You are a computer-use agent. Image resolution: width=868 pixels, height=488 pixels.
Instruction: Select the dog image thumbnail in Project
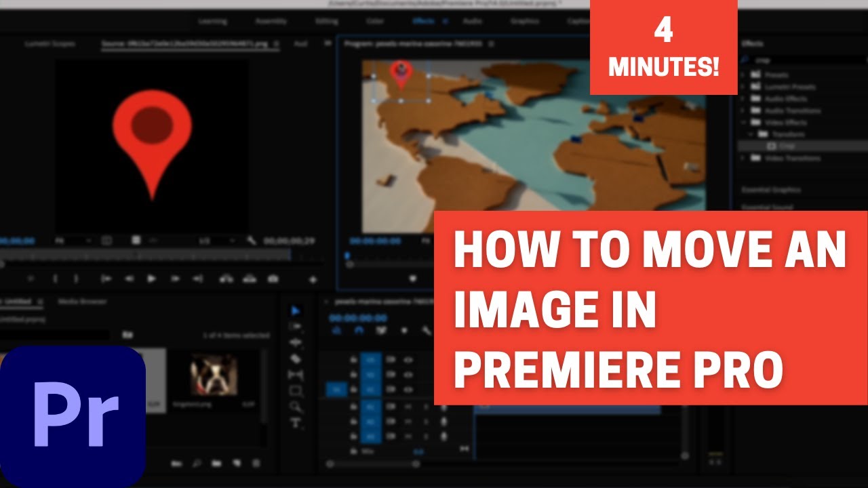[214, 374]
